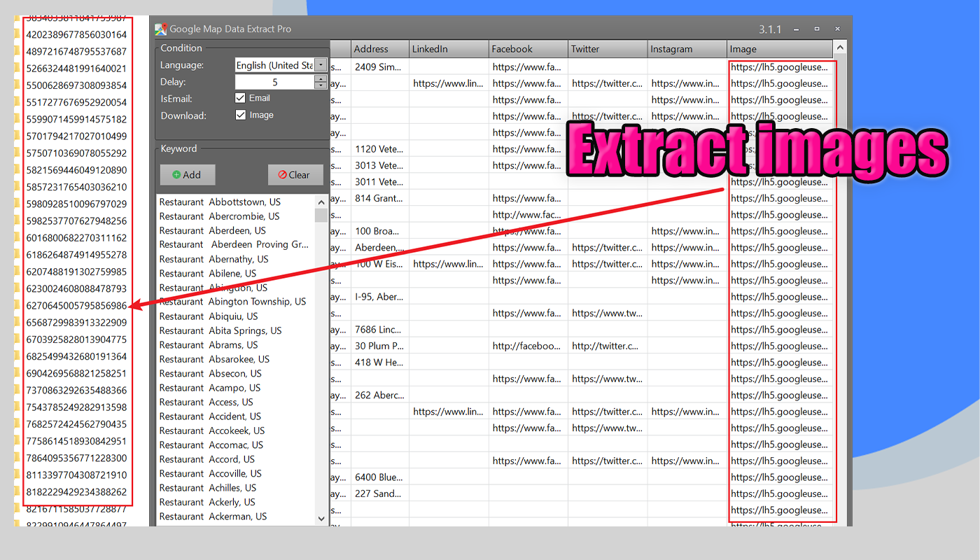Screen dimensions: 980x560
Task: Select keyword Restaurant Abita Springs, US
Action: click(220, 330)
